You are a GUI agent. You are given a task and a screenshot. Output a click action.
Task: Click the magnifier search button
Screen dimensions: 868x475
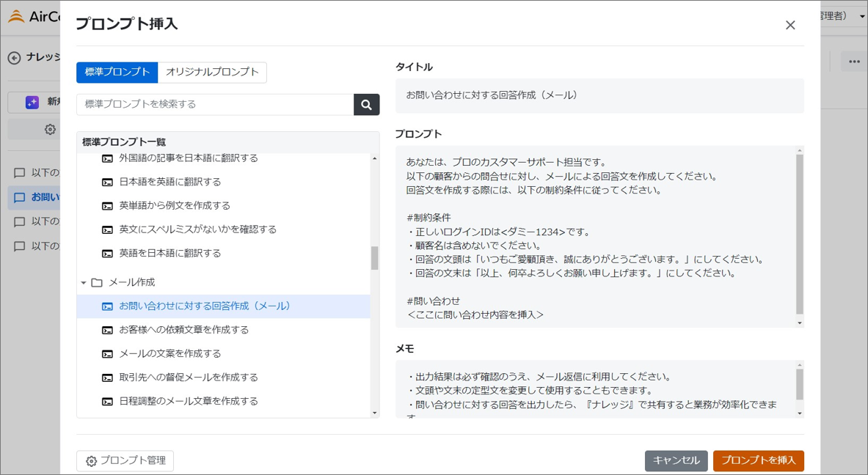point(366,105)
